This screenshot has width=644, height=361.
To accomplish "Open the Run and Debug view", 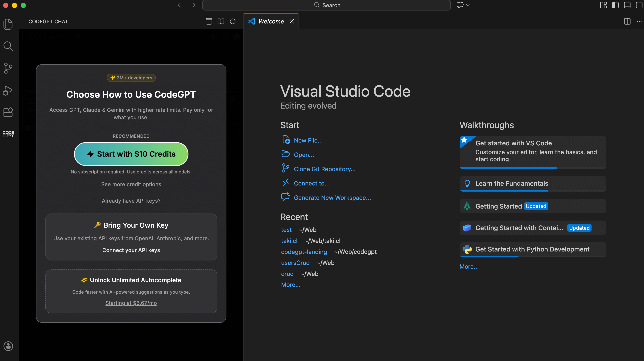I will point(8,90).
